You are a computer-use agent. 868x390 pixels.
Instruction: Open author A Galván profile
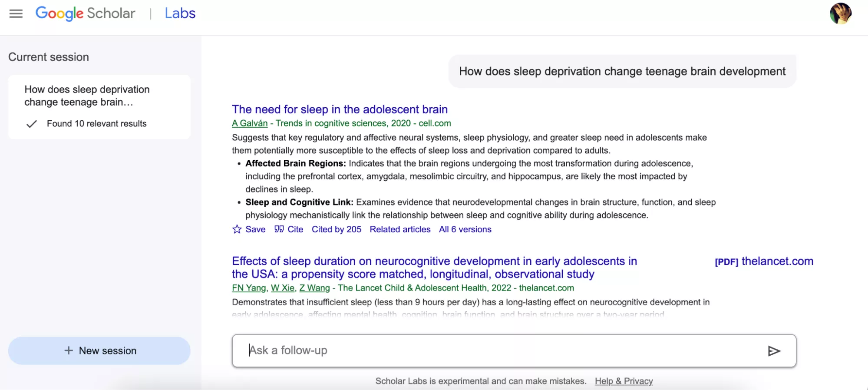(x=250, y=123)
